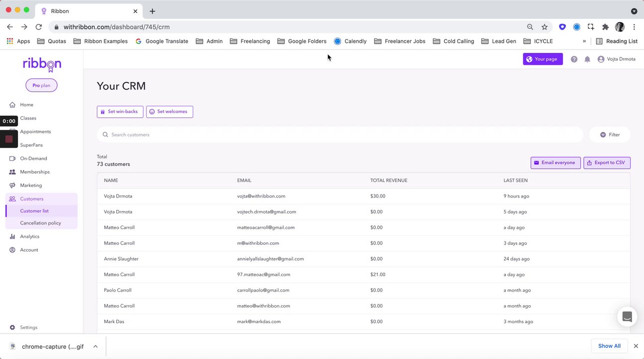Screen dimensions: 644x359
Task: Click the LAST SEEN column header
Action: (515, 180)
